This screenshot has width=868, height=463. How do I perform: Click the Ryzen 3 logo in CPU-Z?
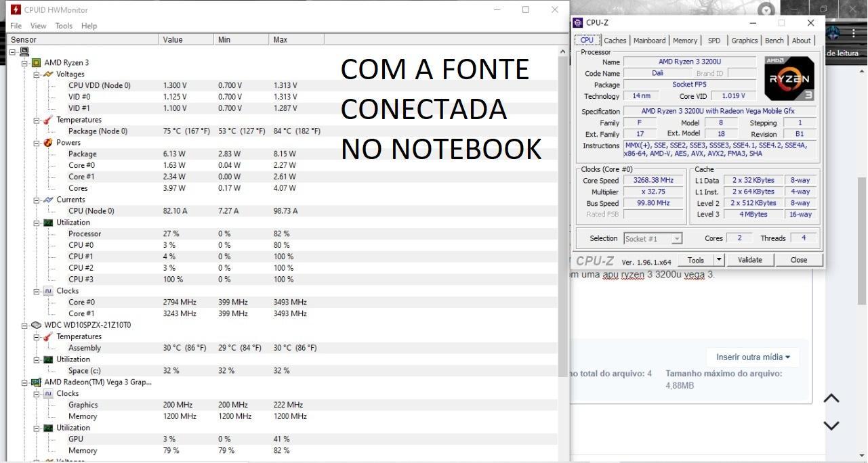pos(789,79)
